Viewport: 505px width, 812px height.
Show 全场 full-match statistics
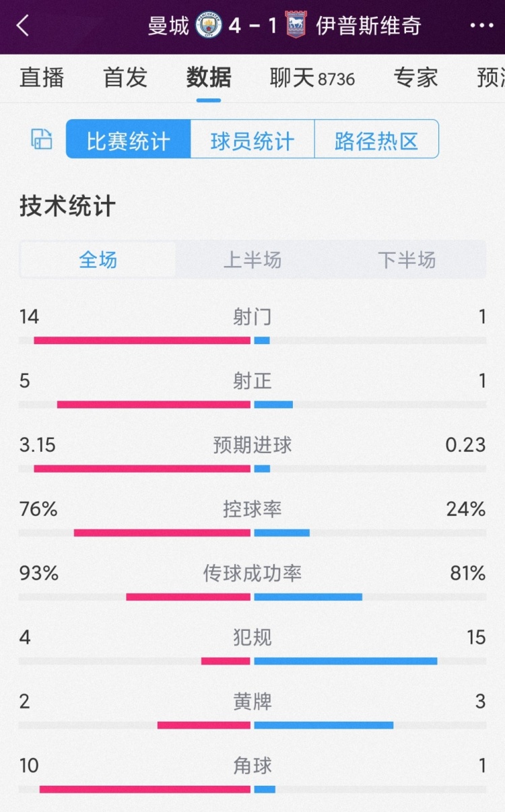click(98, 260)
